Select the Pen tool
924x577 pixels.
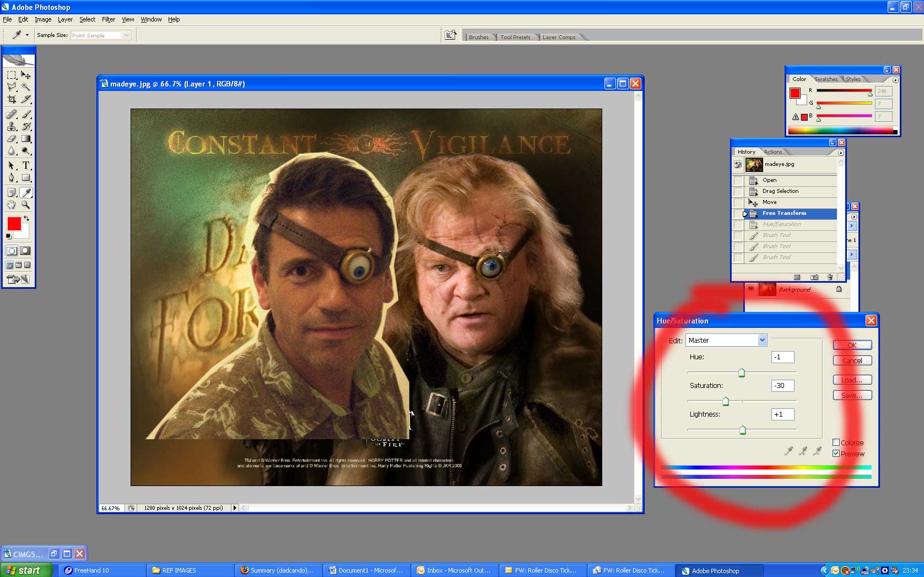click(x=12, y=177)
